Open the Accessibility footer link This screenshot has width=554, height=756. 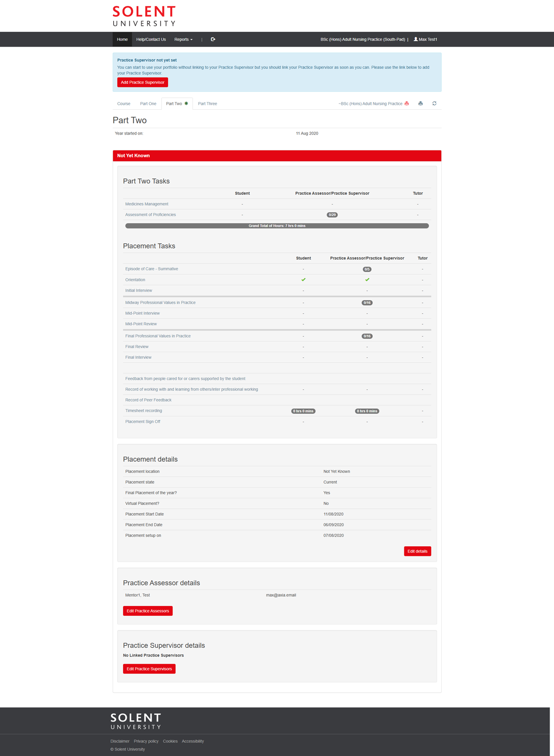click(193, 741)
